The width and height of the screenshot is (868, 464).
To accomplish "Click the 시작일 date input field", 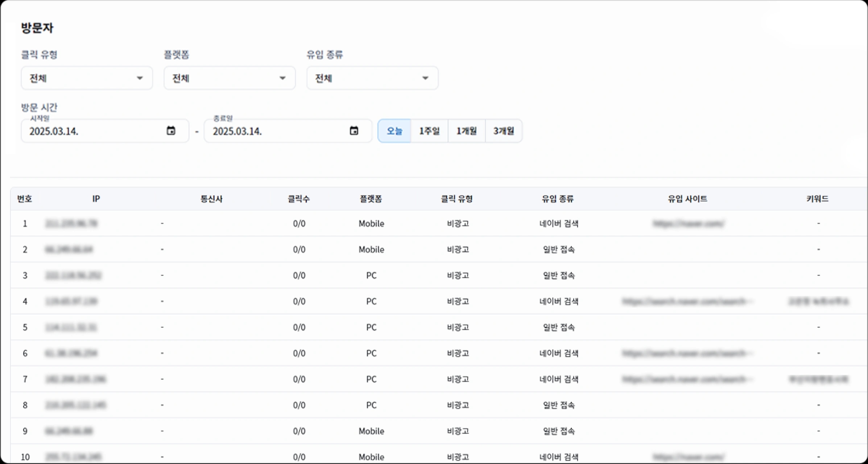I will point(105,131).
